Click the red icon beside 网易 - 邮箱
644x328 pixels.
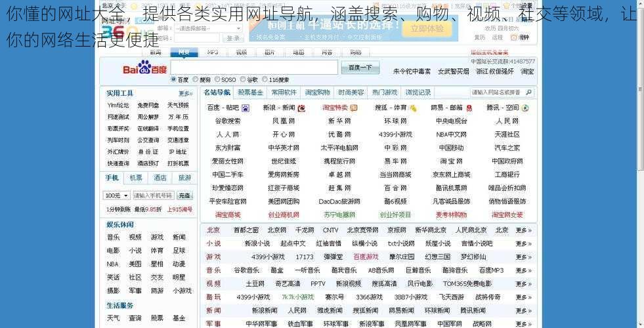coord(469,108)
